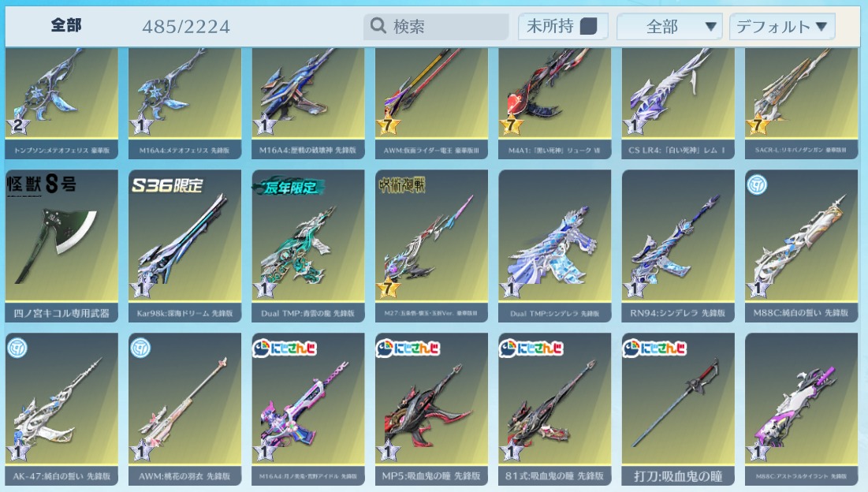Choose the Dual TMP シンデレラ skin

555,245
